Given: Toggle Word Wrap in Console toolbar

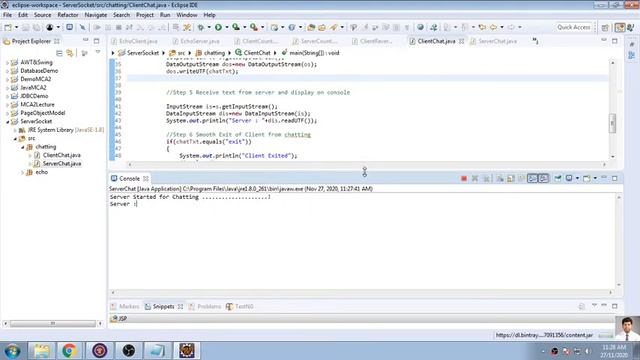Looking at the screenshot, I should click(x=521, y=179).
